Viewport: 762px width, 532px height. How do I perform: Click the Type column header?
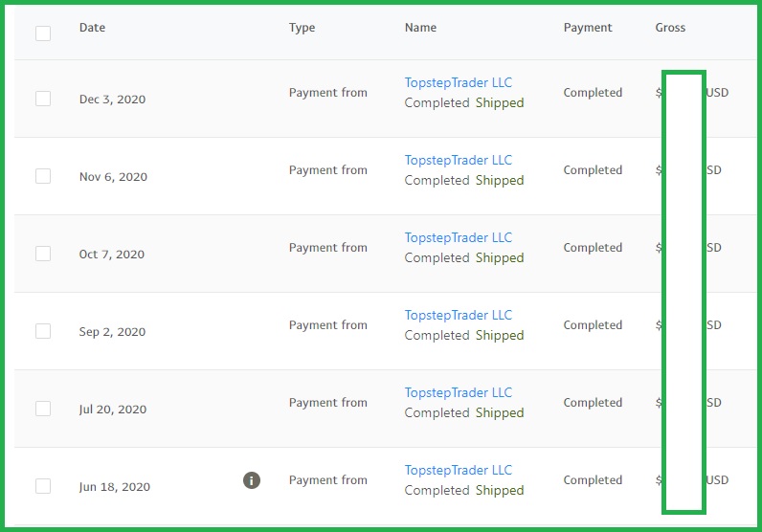coord(302,28)
